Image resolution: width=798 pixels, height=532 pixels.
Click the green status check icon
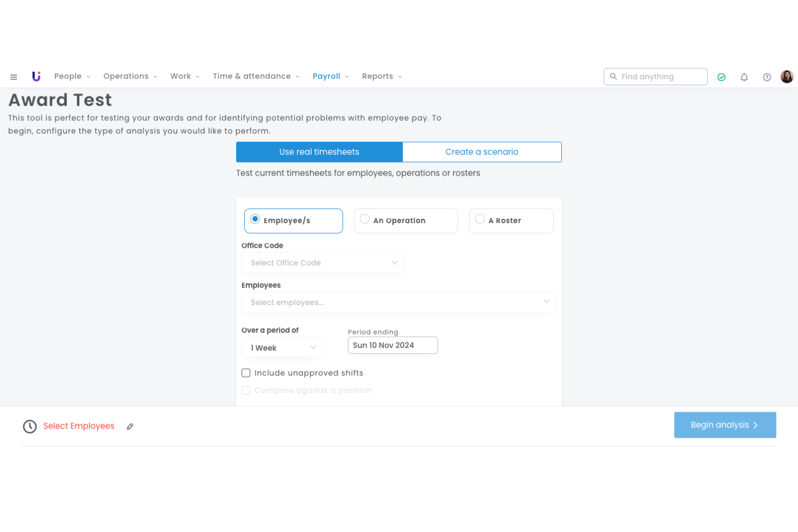click(721, 77)
